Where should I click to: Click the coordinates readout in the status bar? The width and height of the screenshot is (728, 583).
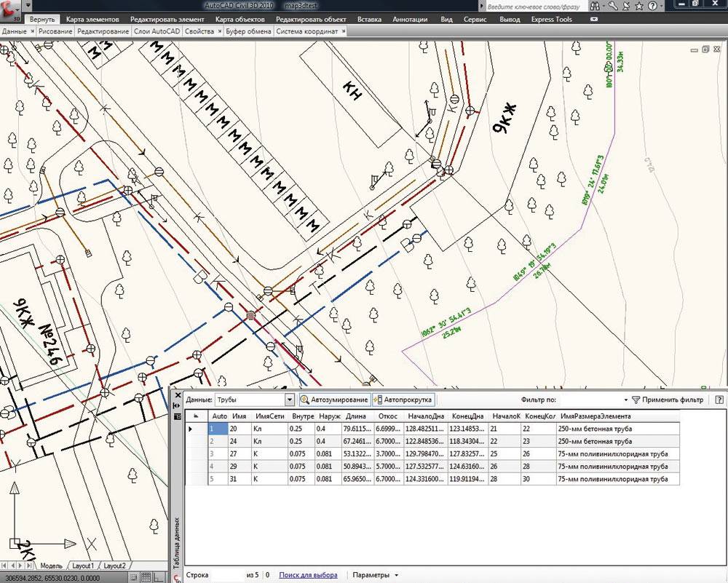click(x=53, y=578)
